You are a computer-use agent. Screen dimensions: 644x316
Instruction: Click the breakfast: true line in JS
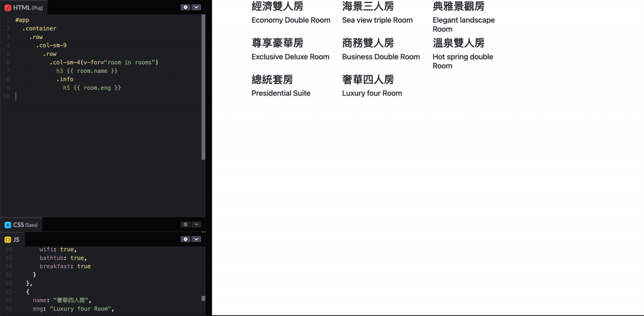(65, 266)
